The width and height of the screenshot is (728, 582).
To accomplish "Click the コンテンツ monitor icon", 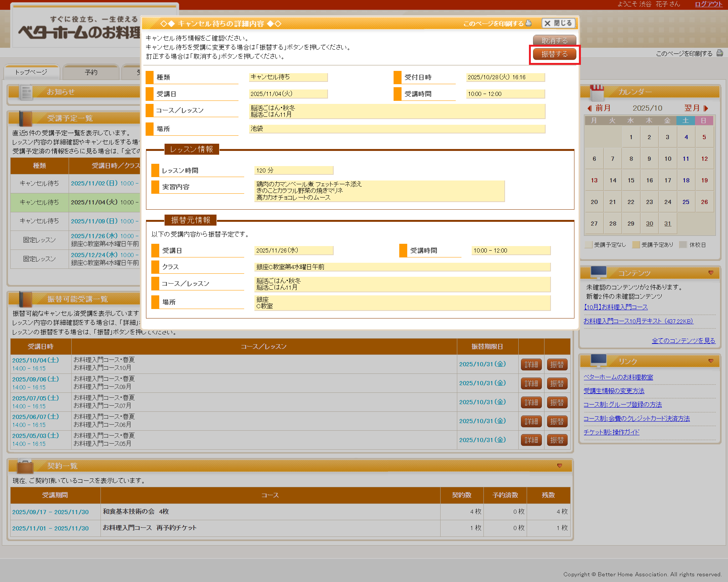I will tap(598, 272).
